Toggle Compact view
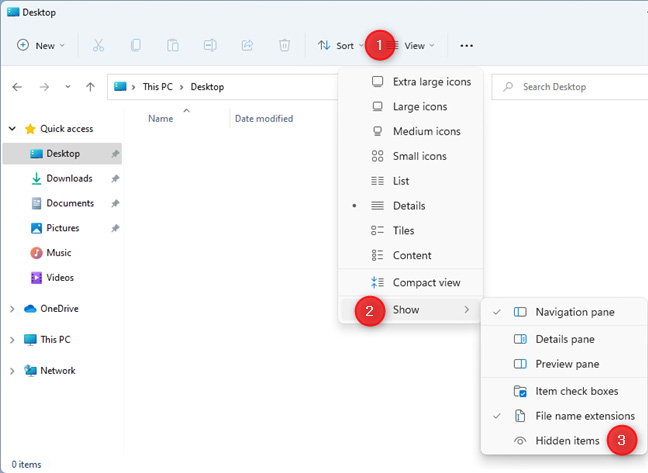648x473 pixels. (410, 283)
